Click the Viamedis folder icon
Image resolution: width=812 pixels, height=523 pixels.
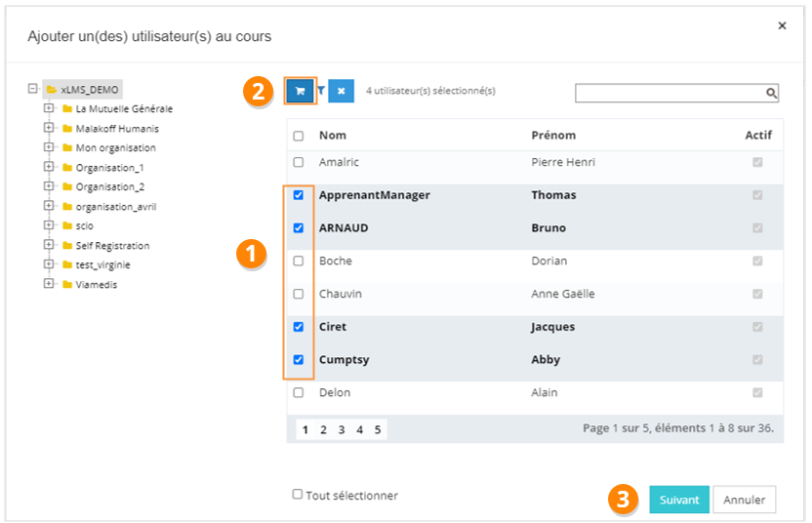[67, 284]
